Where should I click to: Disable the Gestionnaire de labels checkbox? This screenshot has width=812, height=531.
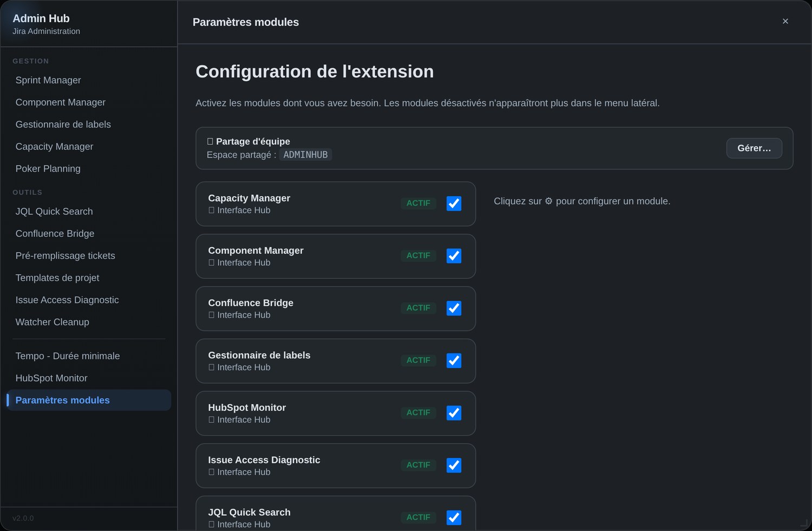pyautogui.click(x=454, y=360)
